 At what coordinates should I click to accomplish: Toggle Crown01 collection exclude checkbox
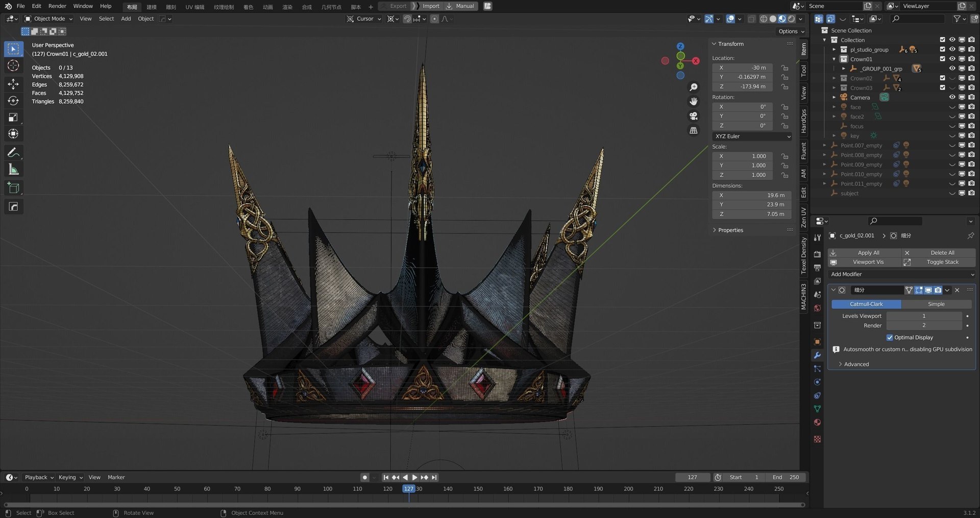click(x=942, y=59)
